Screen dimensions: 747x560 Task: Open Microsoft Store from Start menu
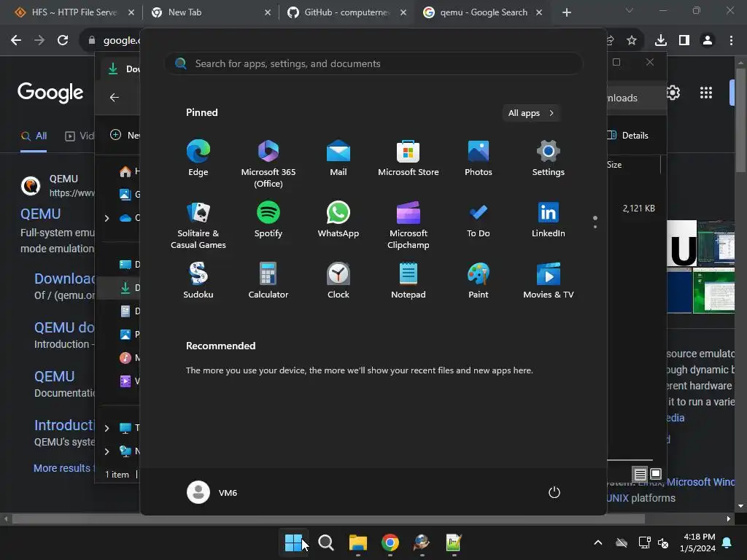409,158
